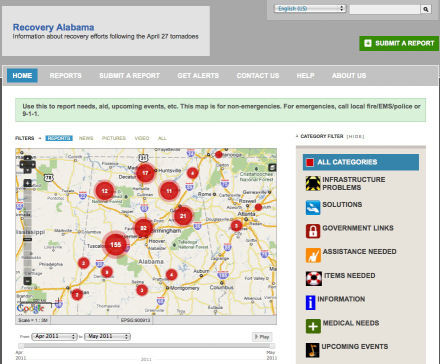Open the Get Alerts nav tab
This screenshot has width=440, height=364.
(x=198, y=76)
